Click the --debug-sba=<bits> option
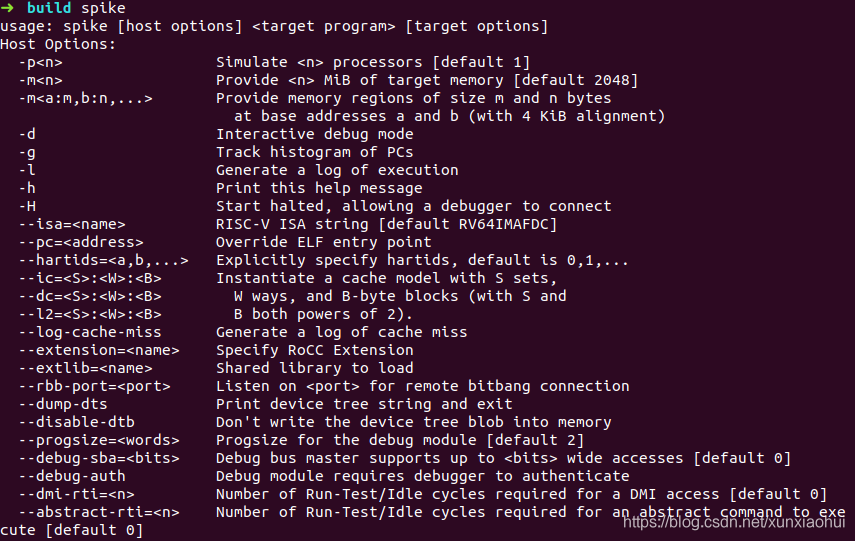This screenshot has width=855, height=541. click(x=99, y=458)
